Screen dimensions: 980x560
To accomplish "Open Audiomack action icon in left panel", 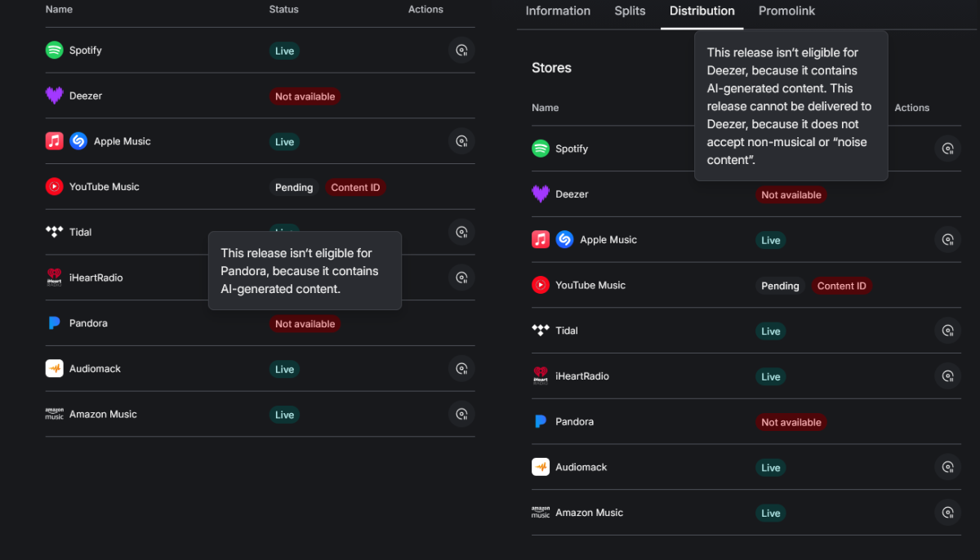I will pos(461,369).
